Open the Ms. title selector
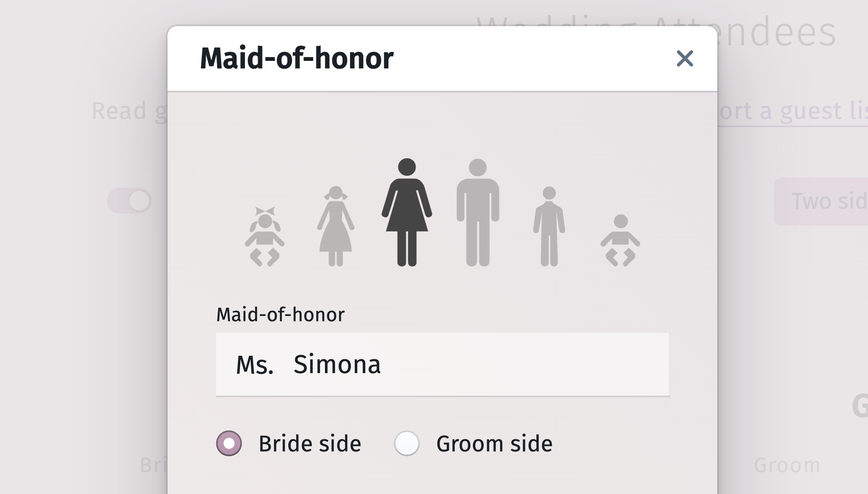The height and width of the screenshot is (494, 868). coord(255,365)
